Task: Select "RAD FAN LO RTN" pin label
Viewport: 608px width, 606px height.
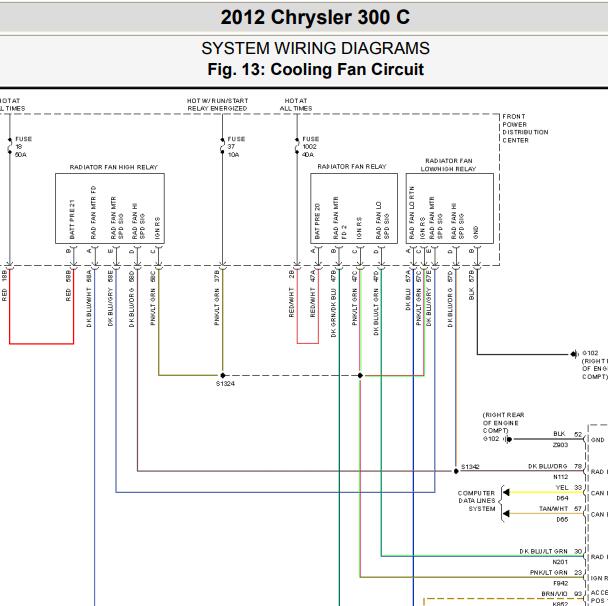Action: (412, 213)
